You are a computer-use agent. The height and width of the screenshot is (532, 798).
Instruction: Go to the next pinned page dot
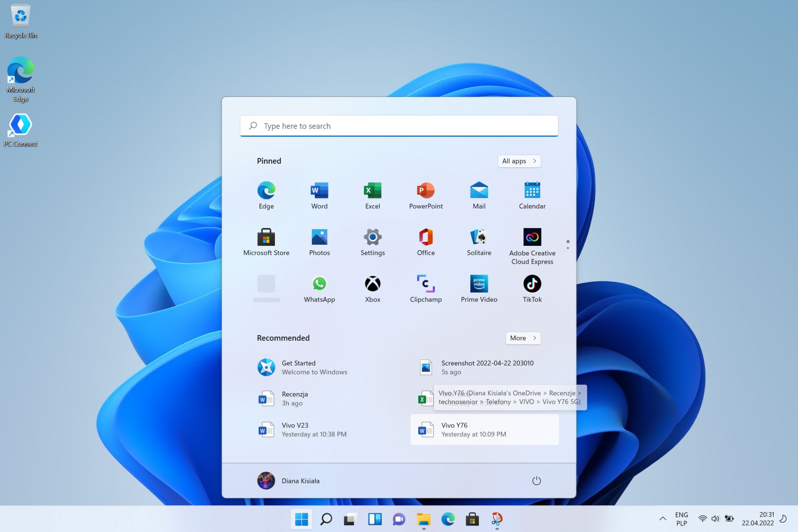point(568,248)
